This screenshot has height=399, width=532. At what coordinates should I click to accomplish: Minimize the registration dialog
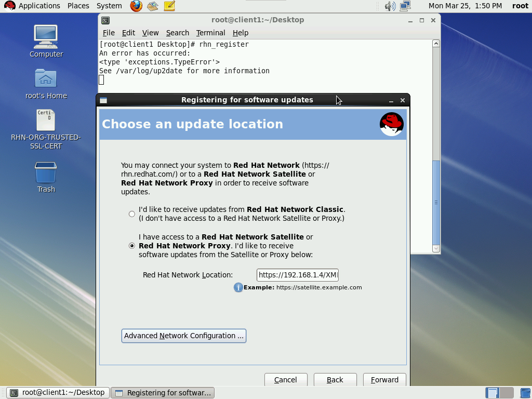coord(391,100)
